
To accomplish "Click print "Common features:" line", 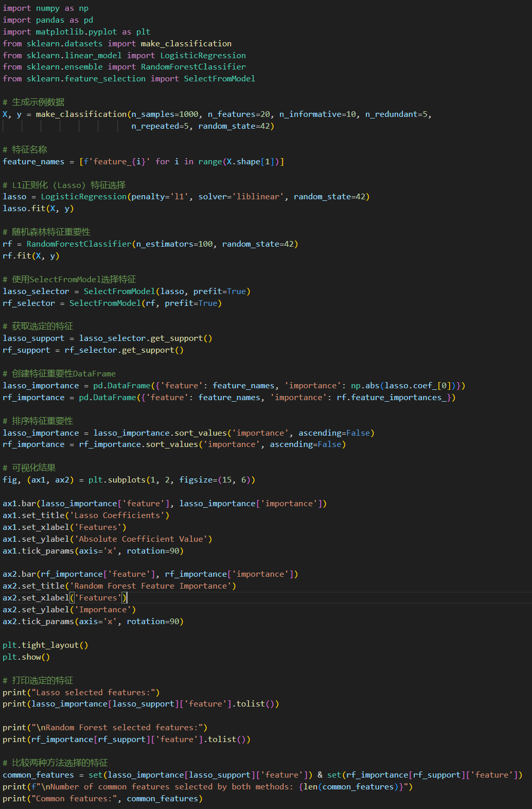I will 103,799.
